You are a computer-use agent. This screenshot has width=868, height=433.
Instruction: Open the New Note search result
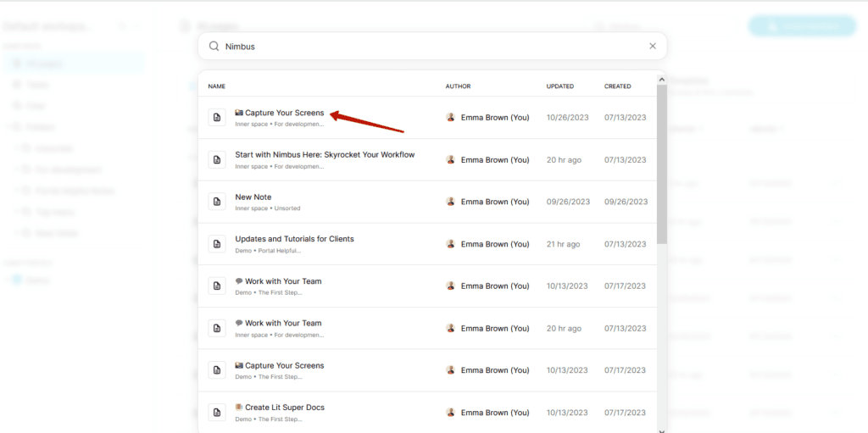click(253, 197)
